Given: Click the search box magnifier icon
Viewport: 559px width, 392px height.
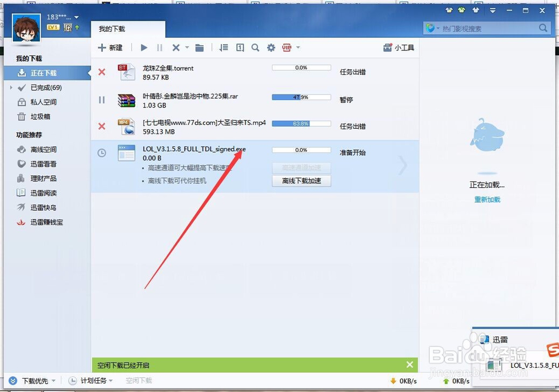Looking at the screenshot, I should [543, 28].
